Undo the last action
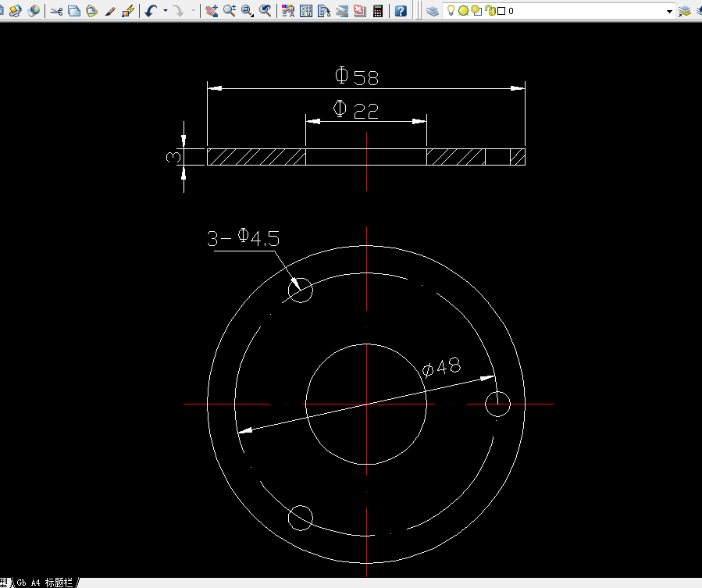Image resolution: width=702 pixels, height=588 pixels. tap(151, 11)
